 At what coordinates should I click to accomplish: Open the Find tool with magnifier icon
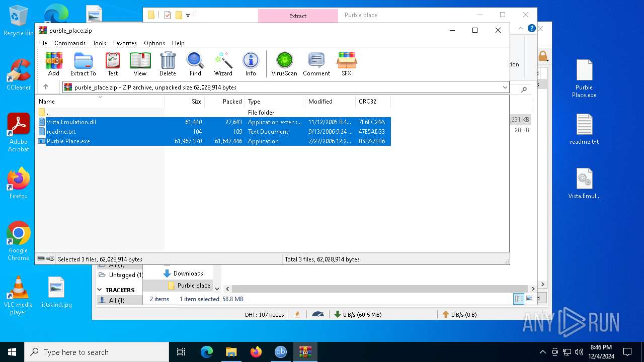[195, 64]
